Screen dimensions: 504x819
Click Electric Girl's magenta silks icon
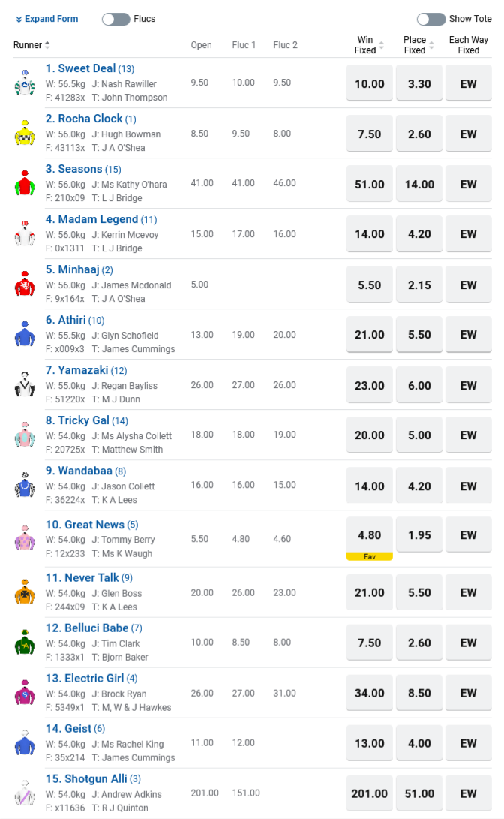(24, 693)
